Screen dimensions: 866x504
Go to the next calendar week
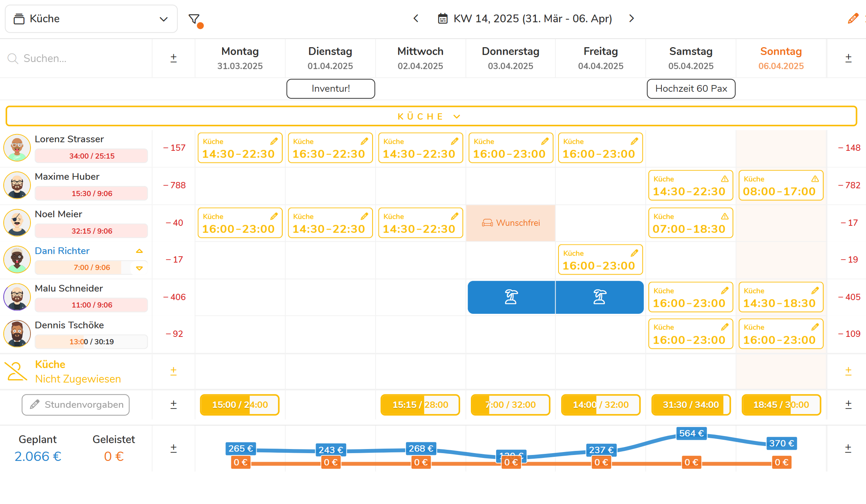coord(632,19)
